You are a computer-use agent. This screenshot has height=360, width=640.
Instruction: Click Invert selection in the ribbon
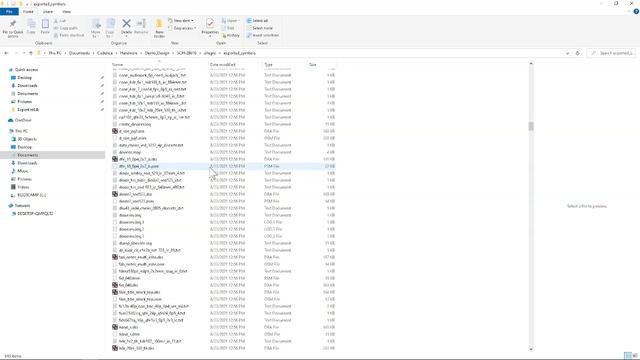pyautogui.click(x=262, y=36)
